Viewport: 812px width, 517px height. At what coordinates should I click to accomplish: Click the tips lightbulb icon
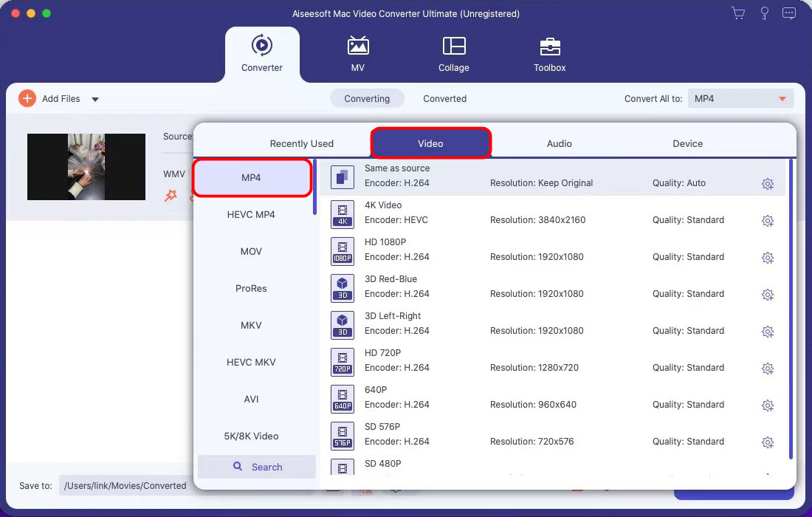(x=764, y=13)
